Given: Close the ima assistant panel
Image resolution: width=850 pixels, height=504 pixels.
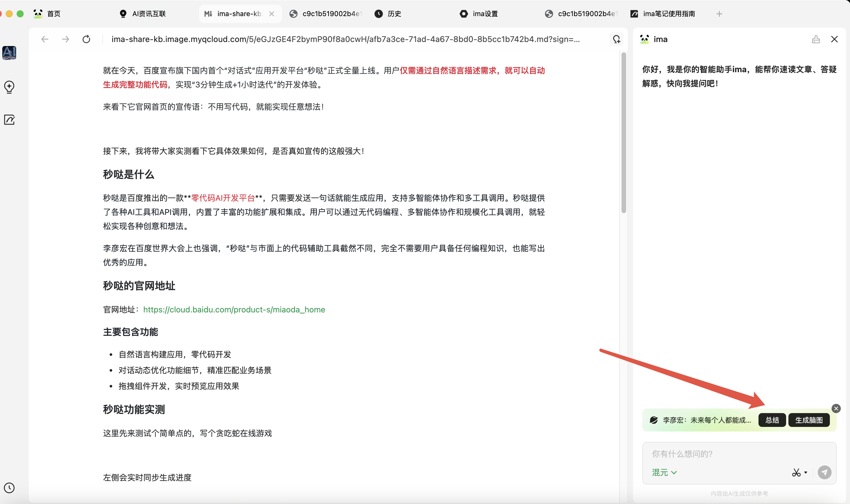Looking at the screenshot, I should click(x=834, y=39).
